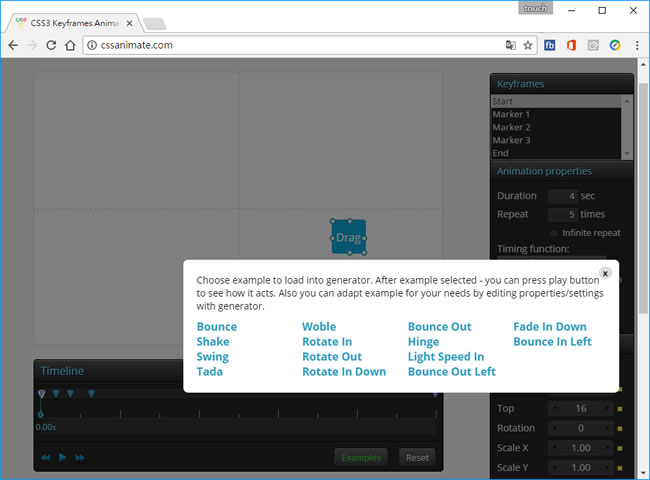Click the touch button in title bar

tap(535, 8)
